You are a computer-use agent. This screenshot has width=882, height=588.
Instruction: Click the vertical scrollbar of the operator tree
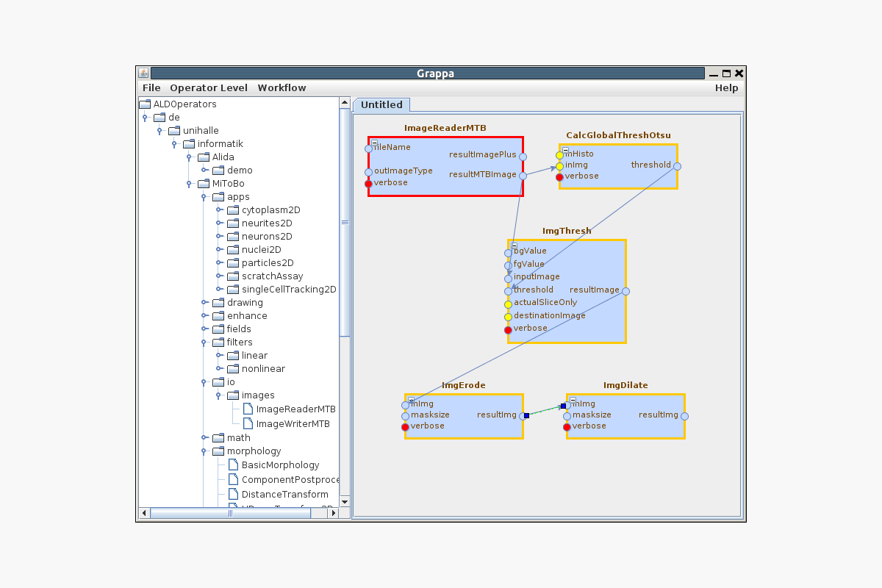click(x=345, y=222)
